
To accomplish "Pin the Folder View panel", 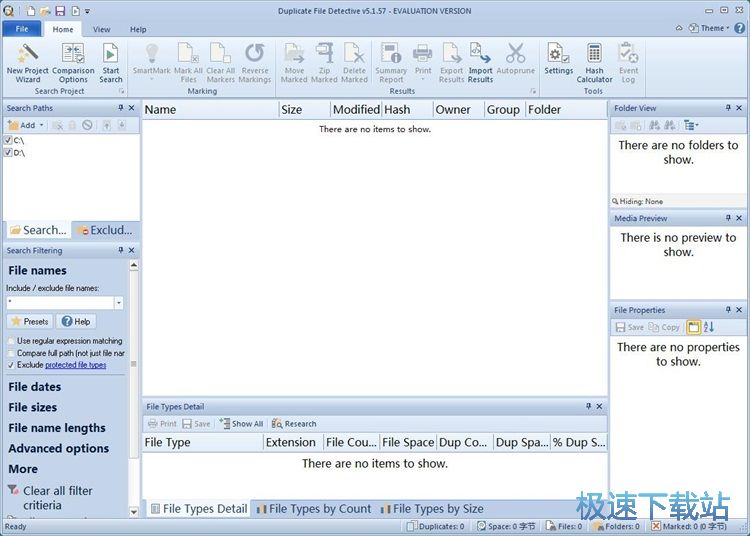I will [728, 108].
